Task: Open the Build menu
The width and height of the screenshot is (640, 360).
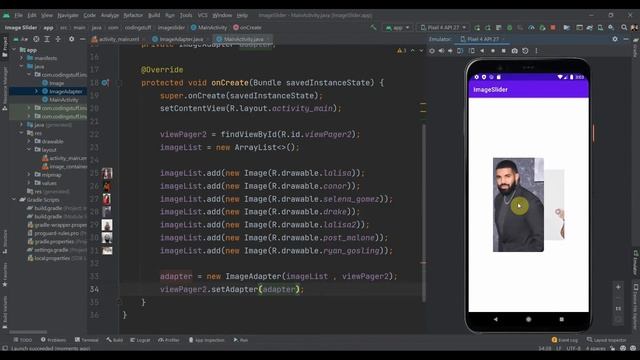Action: (x=154, y=15)
